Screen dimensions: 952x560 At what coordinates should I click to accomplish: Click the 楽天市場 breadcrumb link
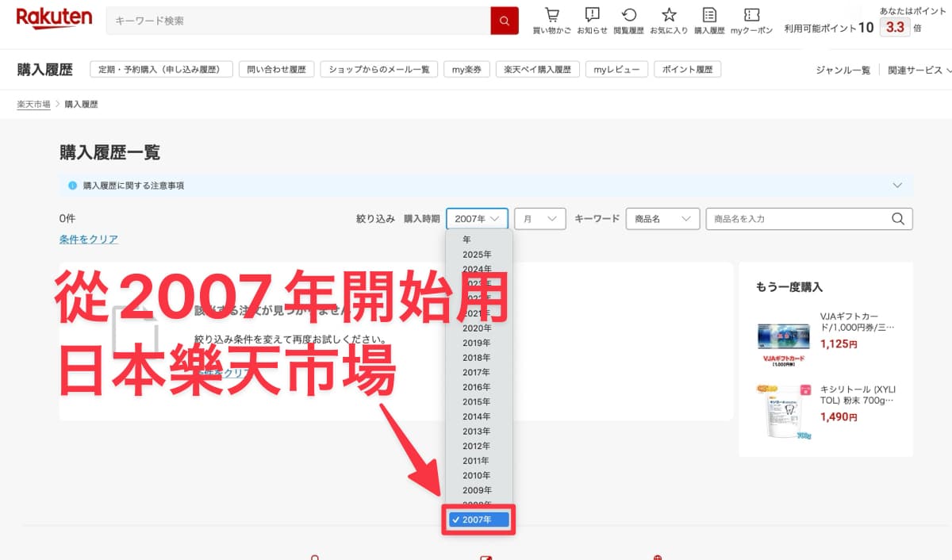[33, 105]
